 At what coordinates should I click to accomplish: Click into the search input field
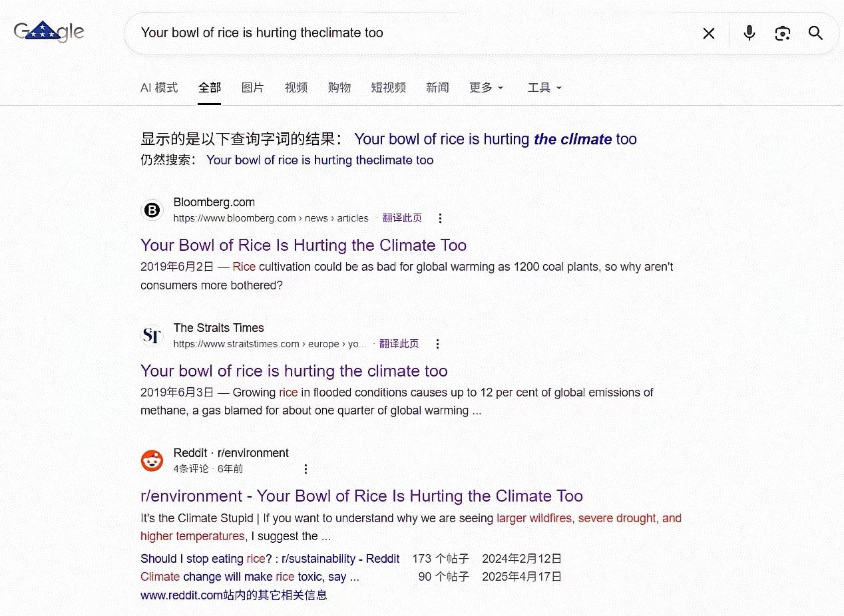pos(413,33)
